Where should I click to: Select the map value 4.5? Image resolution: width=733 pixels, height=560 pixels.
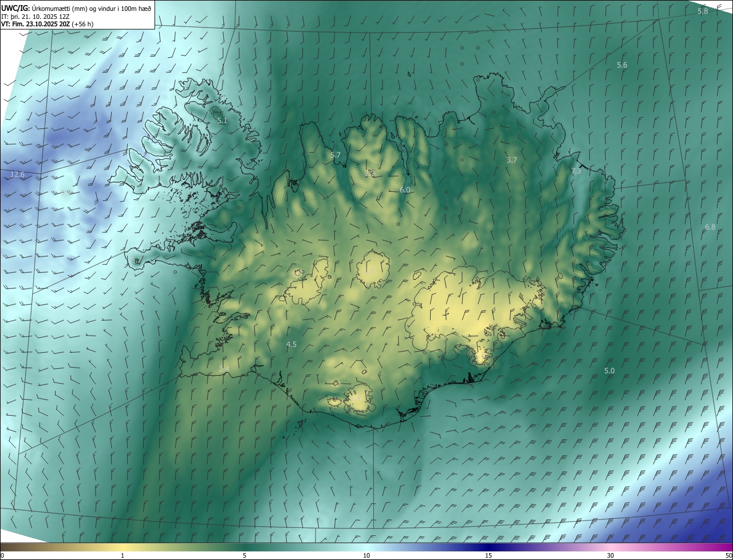click(x=291, y=345)
